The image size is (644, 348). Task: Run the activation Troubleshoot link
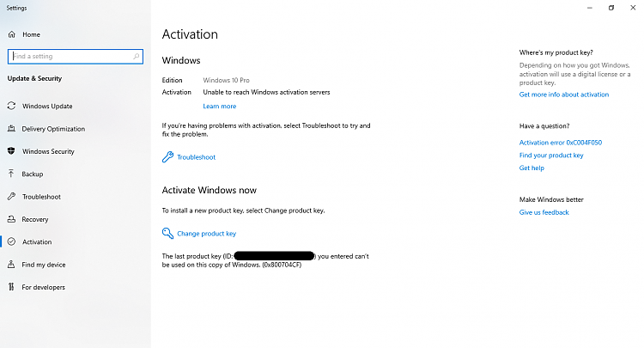pos(196,157)
